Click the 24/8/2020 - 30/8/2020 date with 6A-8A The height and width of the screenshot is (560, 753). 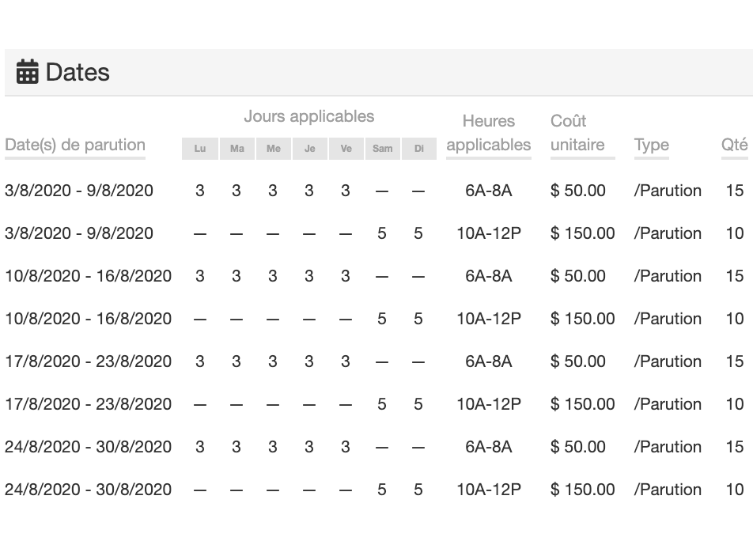[x=88, y=447]
